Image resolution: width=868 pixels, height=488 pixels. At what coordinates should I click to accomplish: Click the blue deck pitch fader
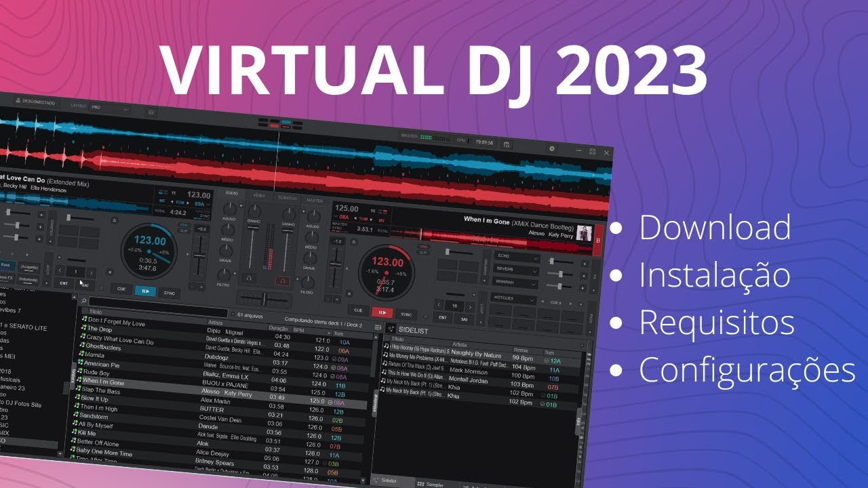[199, 256]
